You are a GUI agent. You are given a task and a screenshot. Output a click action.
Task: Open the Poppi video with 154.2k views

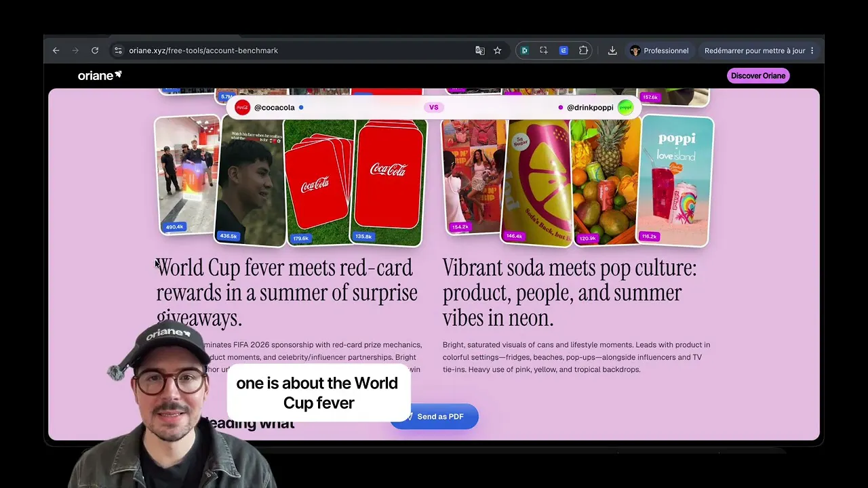474,176
